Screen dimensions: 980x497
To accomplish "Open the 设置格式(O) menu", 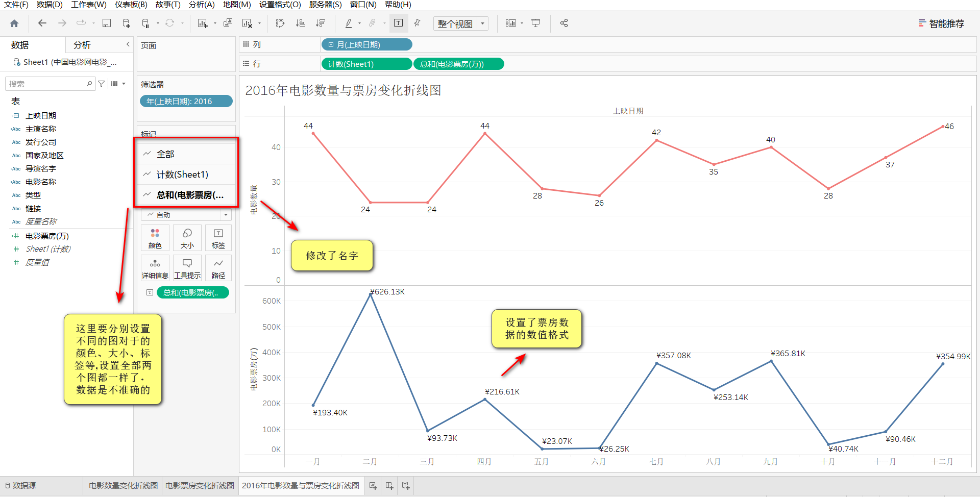I will pyautogui.click(x=280, y=5).
